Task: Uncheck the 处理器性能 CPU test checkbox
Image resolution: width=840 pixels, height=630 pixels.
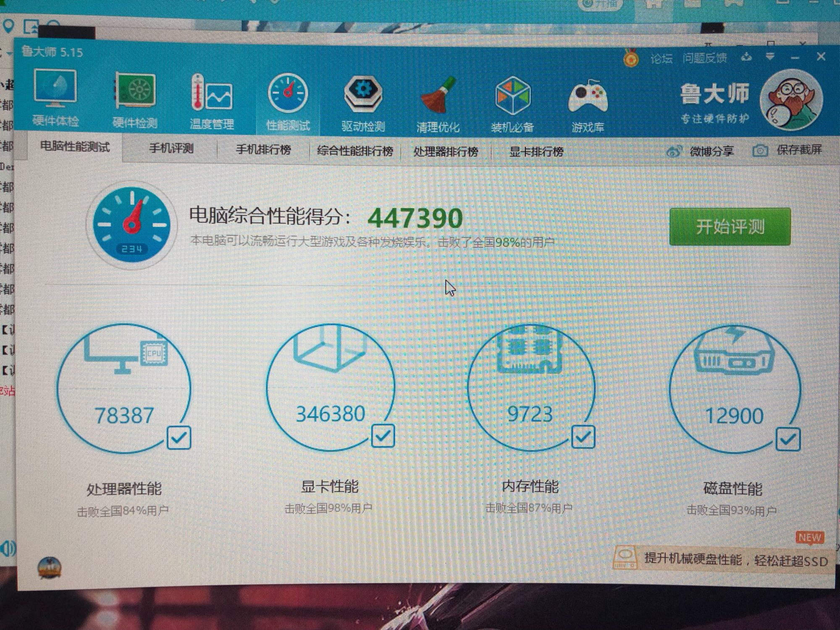Action: (x=179, y=438)
